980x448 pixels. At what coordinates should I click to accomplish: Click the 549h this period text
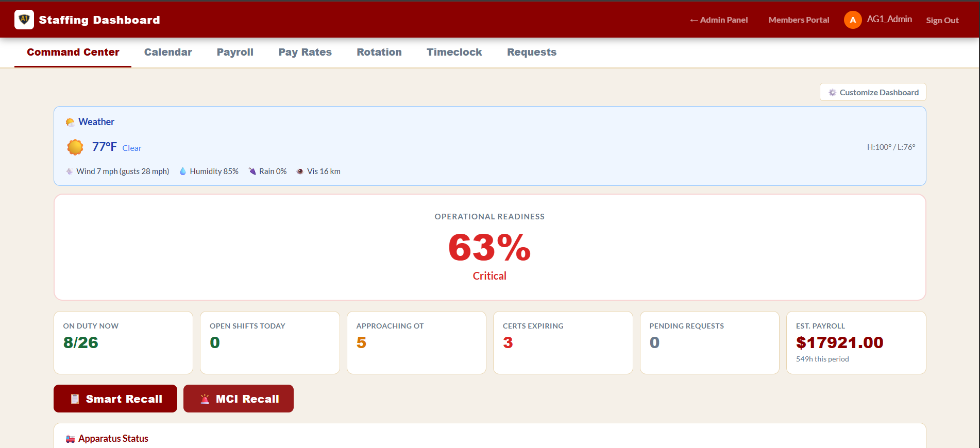pyautogui.click(x=822, y=359)
